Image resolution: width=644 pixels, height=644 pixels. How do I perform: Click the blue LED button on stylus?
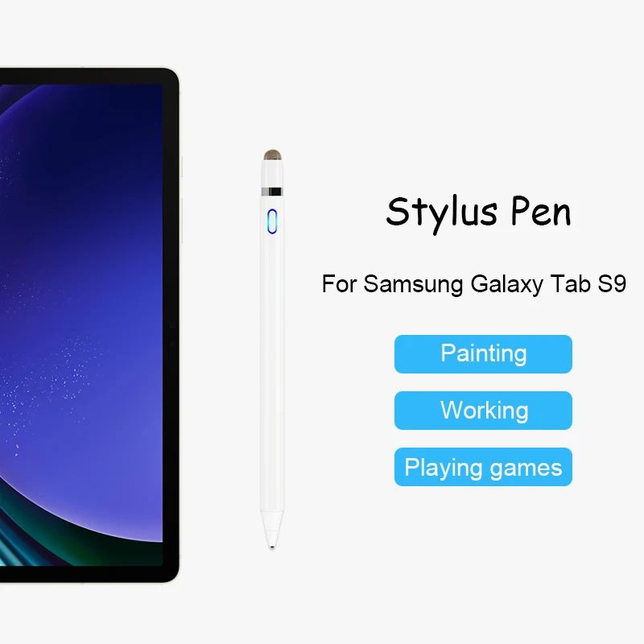[272, 221]
